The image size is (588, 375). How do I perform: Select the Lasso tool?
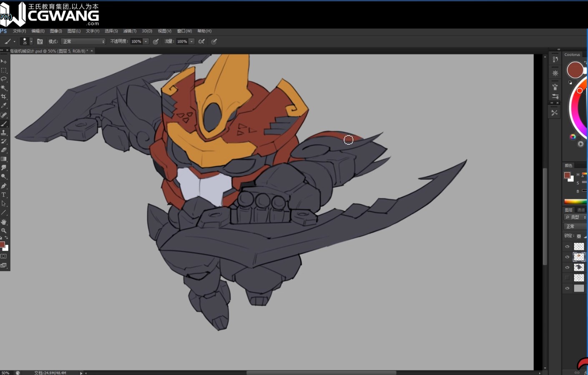4,79
